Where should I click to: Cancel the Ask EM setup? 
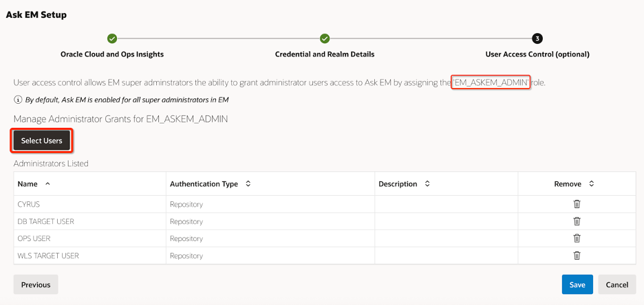click(617, 284)
